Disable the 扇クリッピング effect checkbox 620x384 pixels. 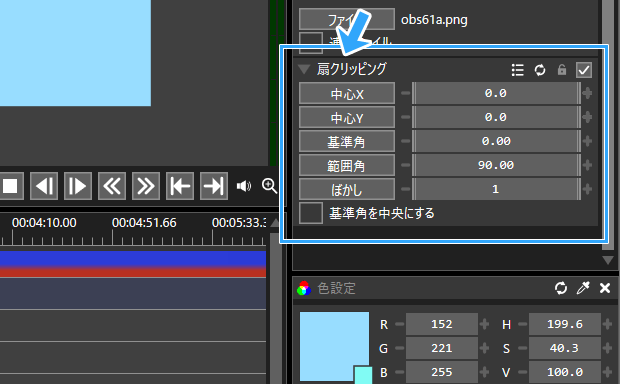pos(584,70)
